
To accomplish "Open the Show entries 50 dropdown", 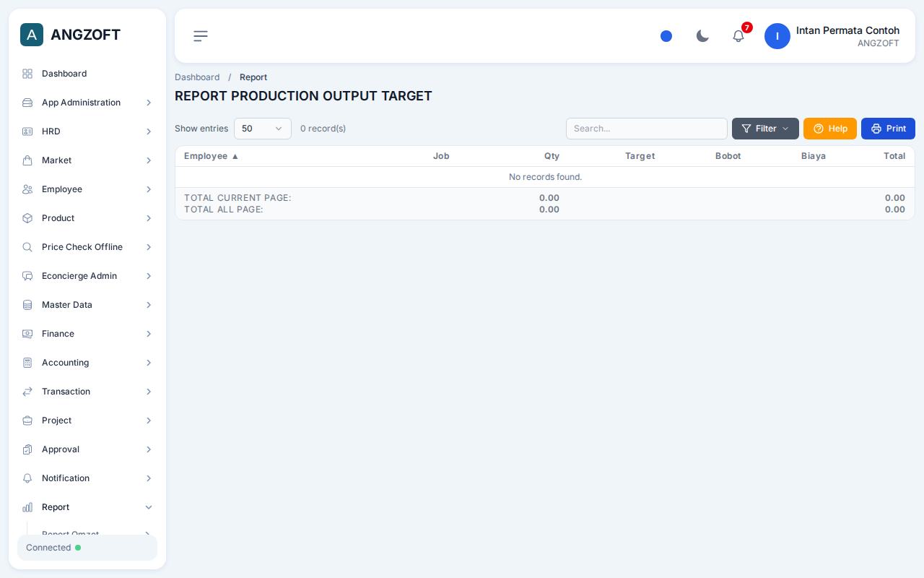I will 263,129.
